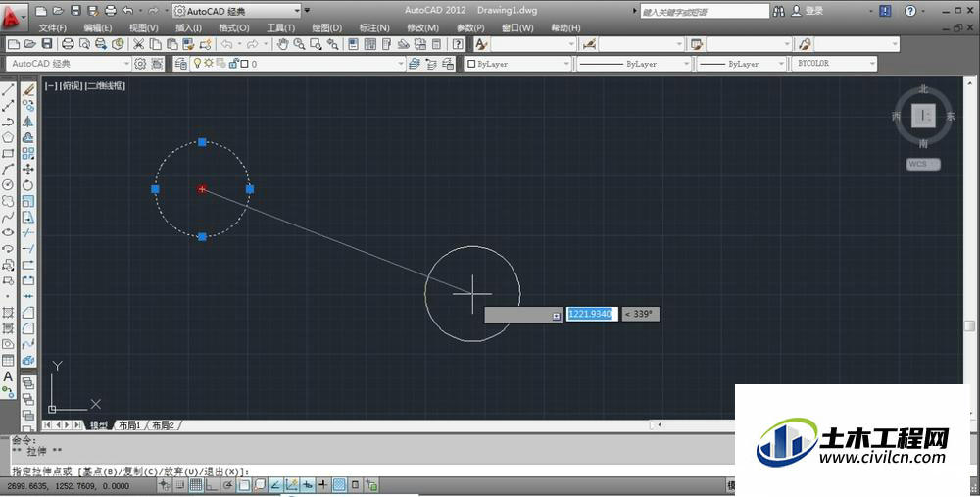This screenshot has width=980, height=497.
Task: Toggle Grid Display in status bar
Action: pos(196,485)
